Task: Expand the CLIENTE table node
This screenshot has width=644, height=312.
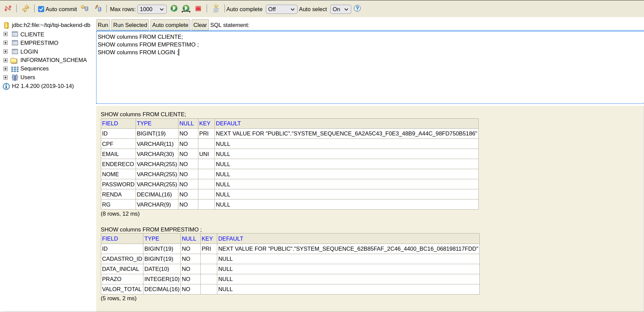Action: coord(5,34)
